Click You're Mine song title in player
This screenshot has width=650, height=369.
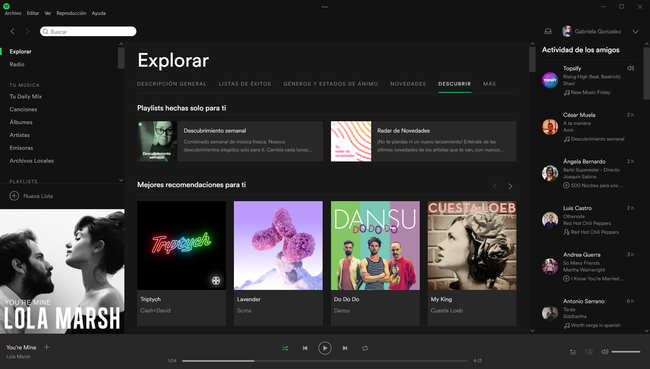[21, 347]
